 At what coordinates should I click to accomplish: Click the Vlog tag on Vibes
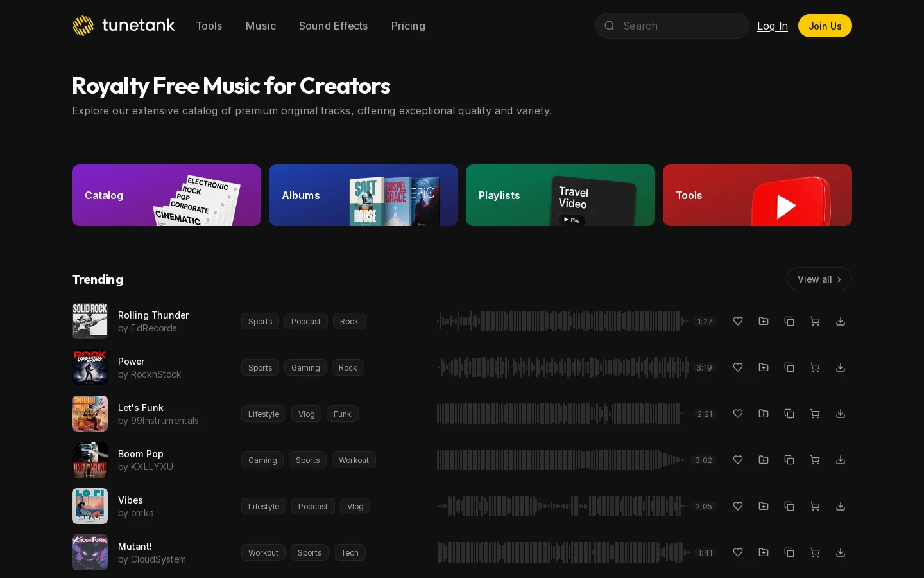coord(355,506)
